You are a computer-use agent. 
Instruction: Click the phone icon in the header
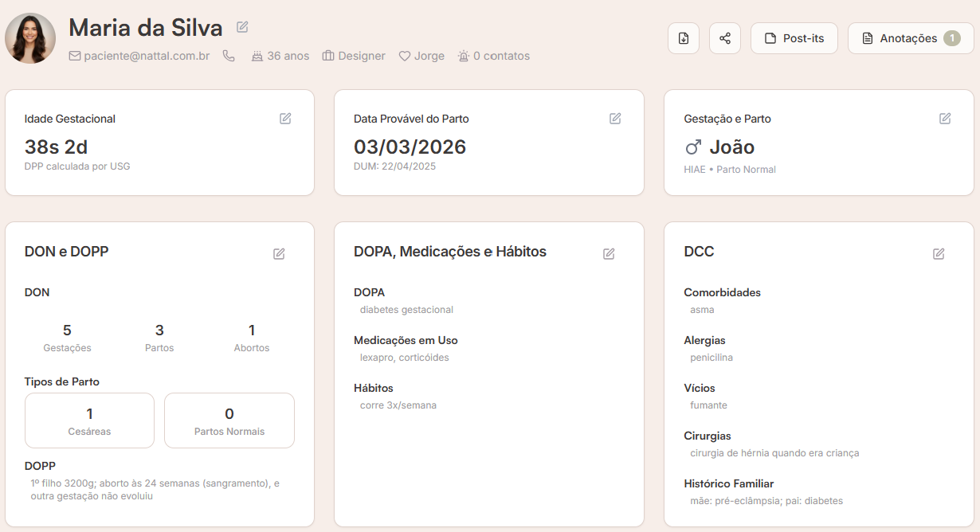tap(229, 56)
